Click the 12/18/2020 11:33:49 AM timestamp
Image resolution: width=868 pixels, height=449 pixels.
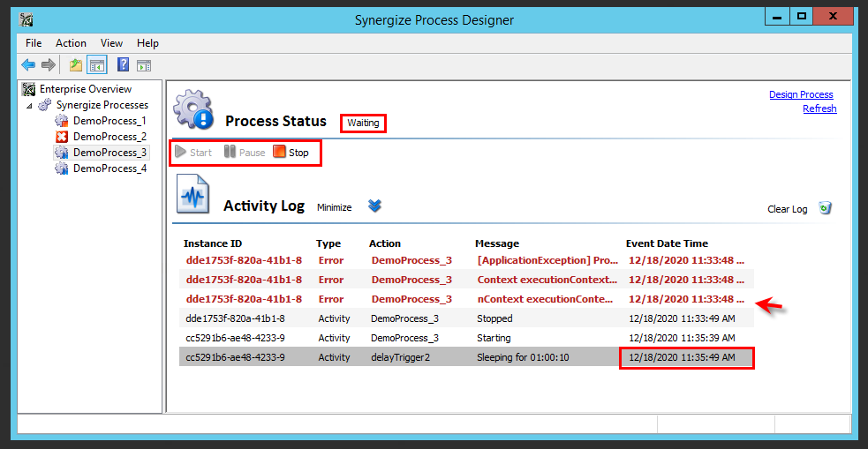[682, 318]
